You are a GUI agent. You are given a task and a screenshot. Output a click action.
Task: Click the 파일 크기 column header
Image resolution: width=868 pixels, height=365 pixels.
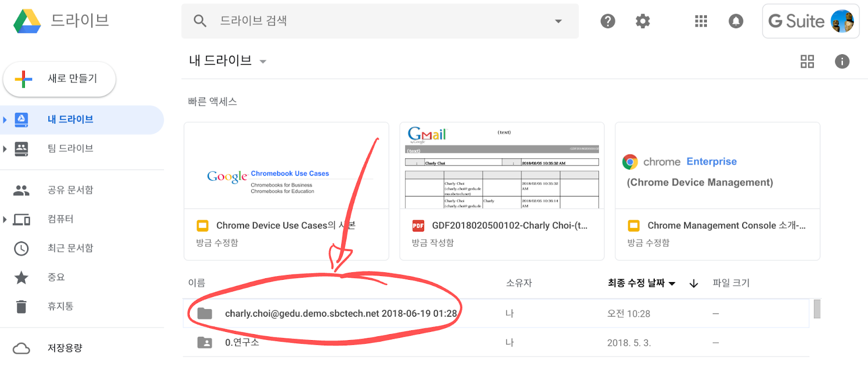731,283
